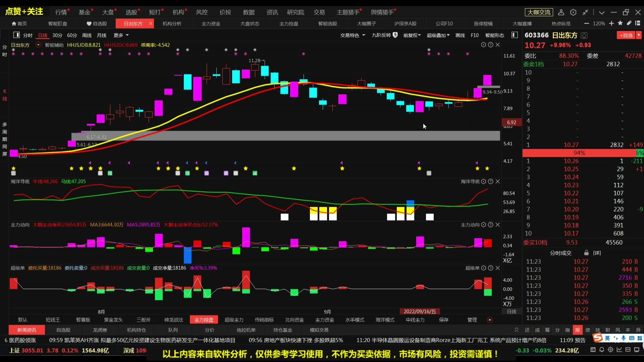Click the calendar icon in bottom status bar
This screenshot has height=362, width=644.
coord(593,350)
